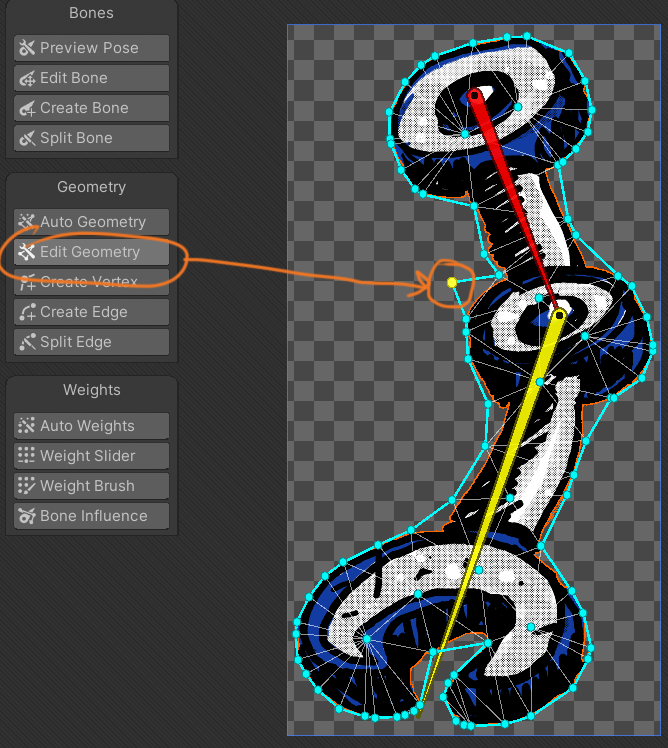Click the Geometry panel header
This screenshot has width=668, height=748.
point(91,187)
